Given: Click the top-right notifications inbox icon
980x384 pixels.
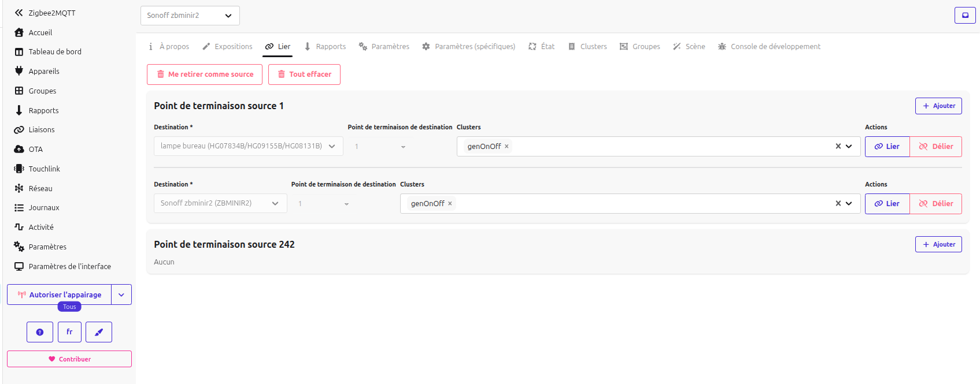Looking at the screenshot, I should (965, 16).
